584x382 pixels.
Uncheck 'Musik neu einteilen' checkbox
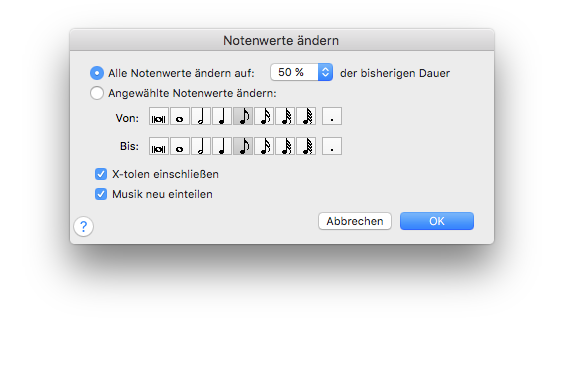(x=101, y=194)
